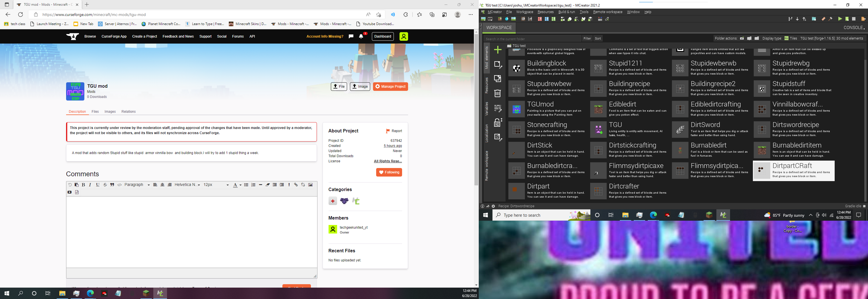Click the orange Following button
This screenshot has height=299, width=868.
coord(389,172)
